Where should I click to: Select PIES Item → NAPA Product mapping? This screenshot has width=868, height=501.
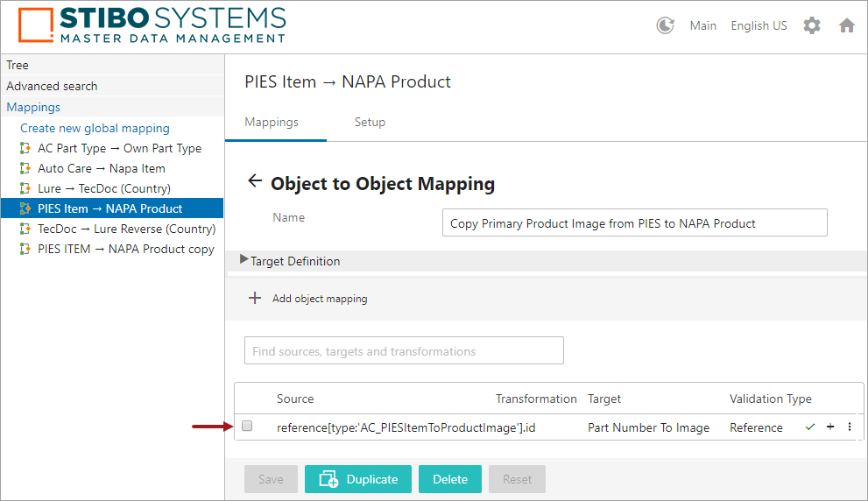tap(112, 208)
